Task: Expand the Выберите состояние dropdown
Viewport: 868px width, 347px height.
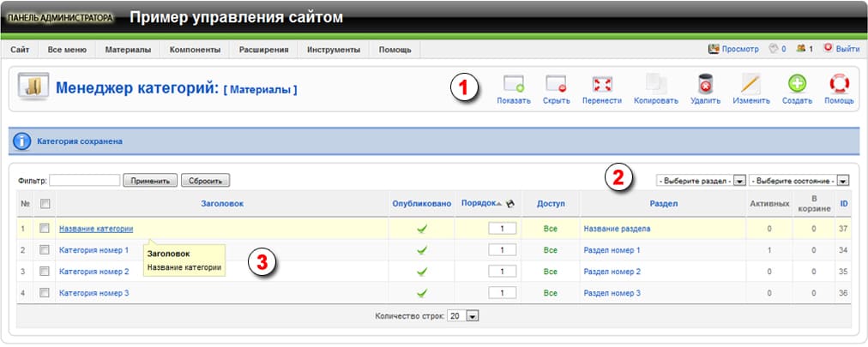Action: [799, 181]
